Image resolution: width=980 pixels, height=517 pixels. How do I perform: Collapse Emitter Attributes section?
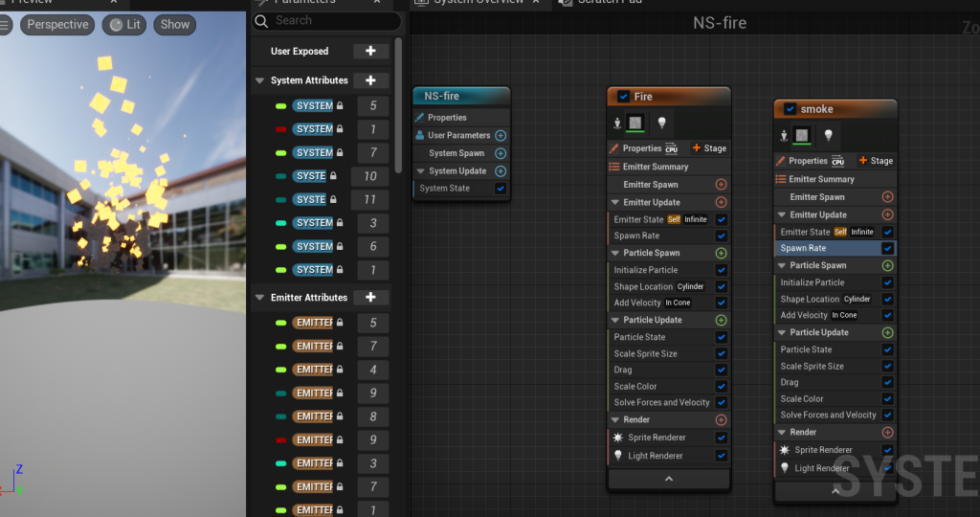(260, 298)
